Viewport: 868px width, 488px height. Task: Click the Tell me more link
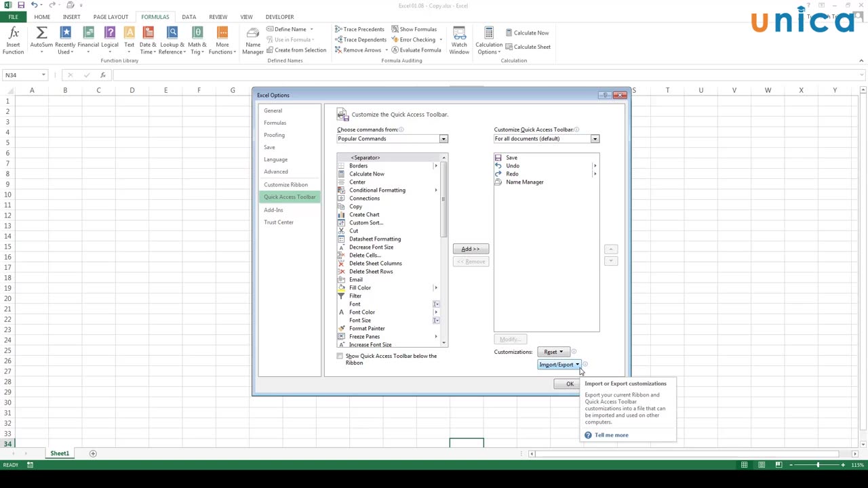point(612,435)
